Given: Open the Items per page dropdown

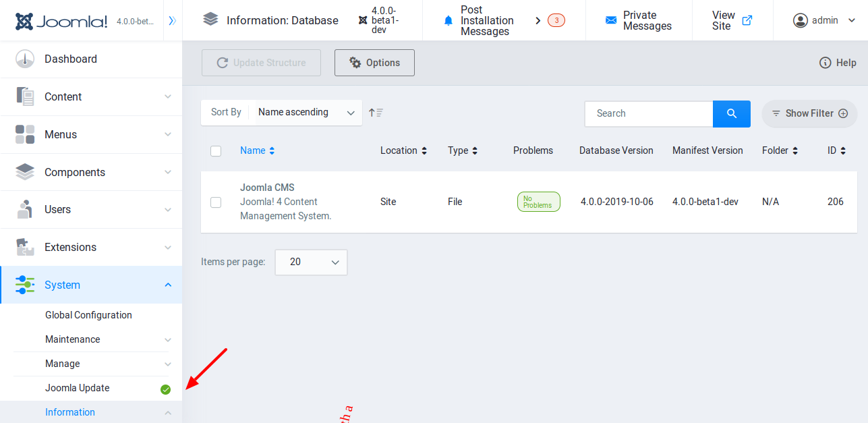Looking at the screenshot, I should 311,262.
